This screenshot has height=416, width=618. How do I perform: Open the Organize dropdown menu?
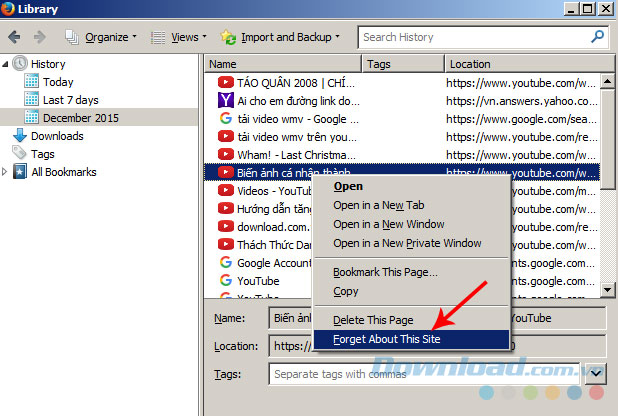click(x=102, y=37)
